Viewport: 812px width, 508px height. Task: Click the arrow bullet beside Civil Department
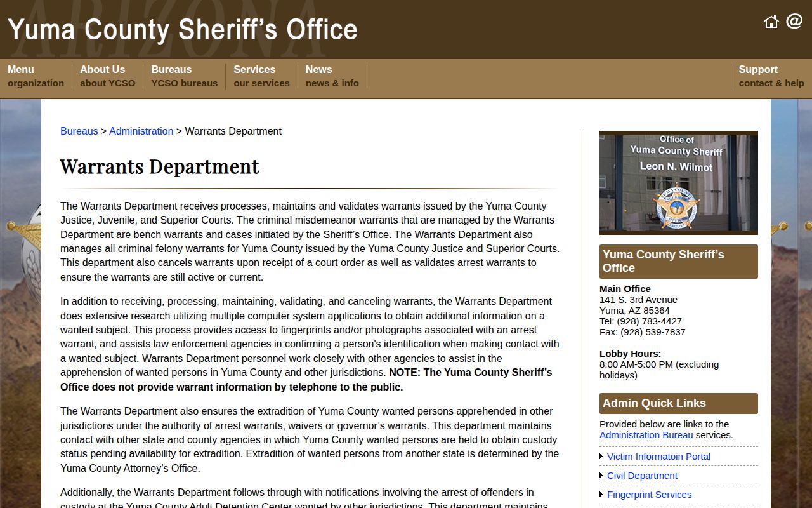tap(601, 476)
